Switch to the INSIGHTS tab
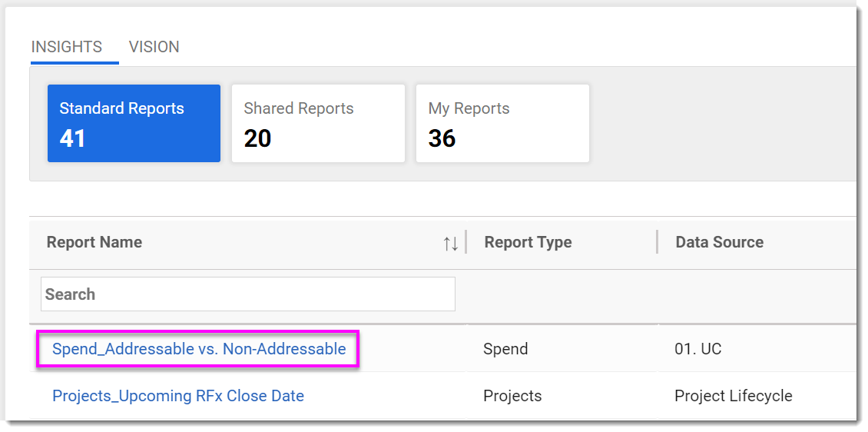The height and width of the screenshot is (432, 868). pos(66,47)
